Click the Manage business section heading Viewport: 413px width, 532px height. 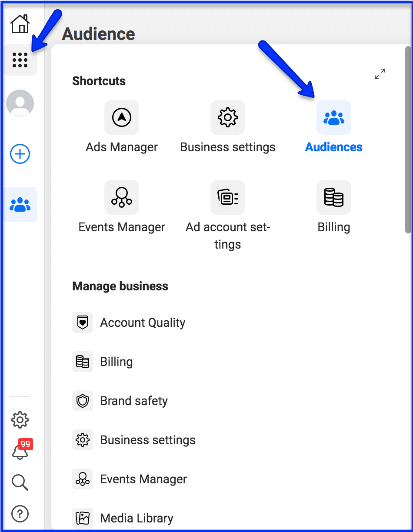[120, 286]
